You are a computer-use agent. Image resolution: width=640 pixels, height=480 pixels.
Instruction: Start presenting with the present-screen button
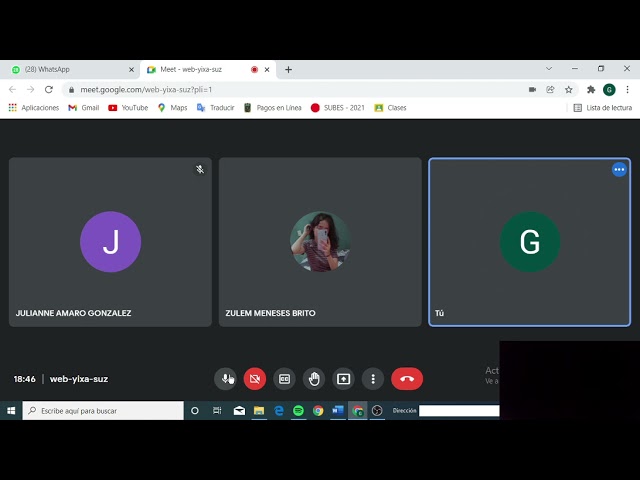(x=343, y=379)
